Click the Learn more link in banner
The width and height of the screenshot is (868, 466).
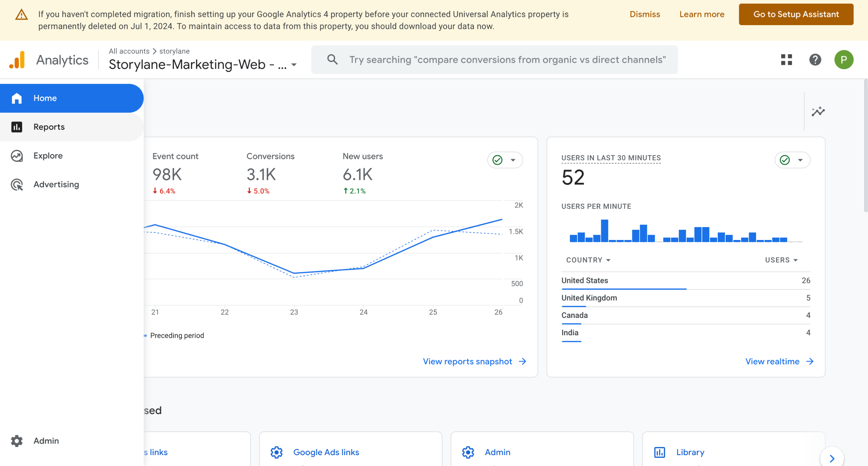click(x=702, y=14)
